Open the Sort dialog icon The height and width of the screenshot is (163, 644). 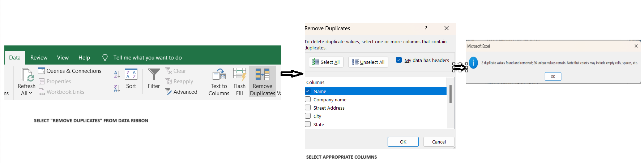pyautogui.click(x=131, y=75)
